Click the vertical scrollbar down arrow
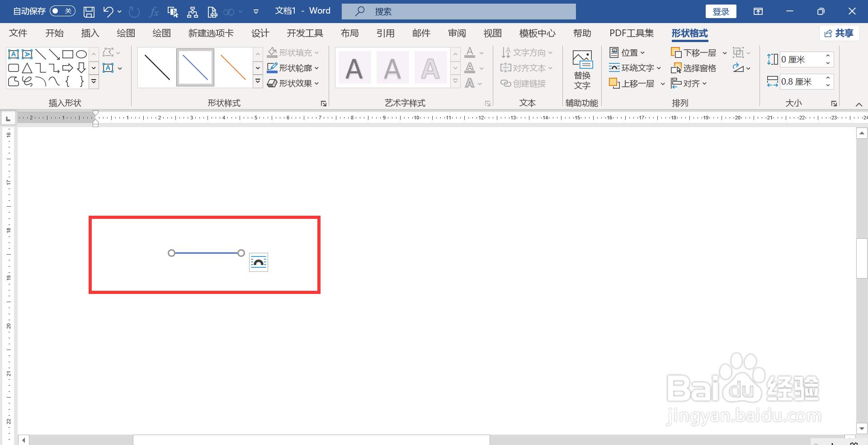Viewport: 868px width, 445px height. pyautogui.click(x=862, y=428)
